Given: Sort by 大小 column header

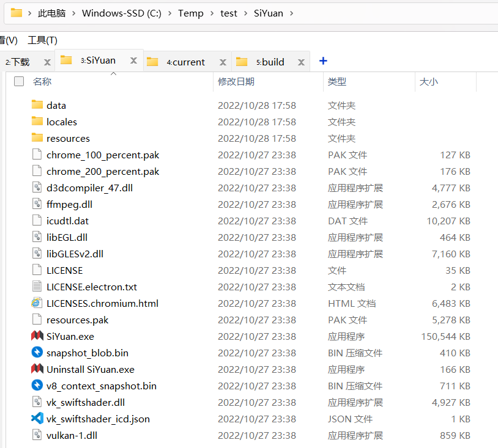Looking at the screenshot, I should click(x=428, y=81).
